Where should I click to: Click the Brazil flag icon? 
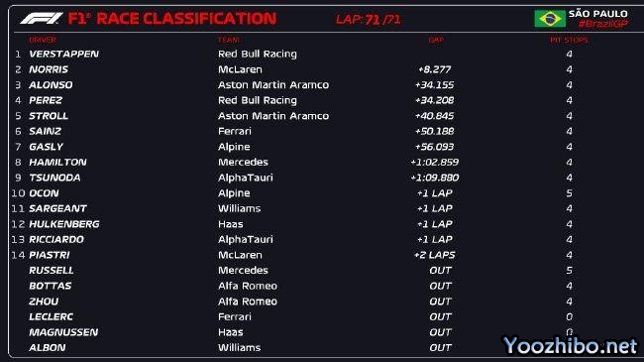tap(550, 19)
